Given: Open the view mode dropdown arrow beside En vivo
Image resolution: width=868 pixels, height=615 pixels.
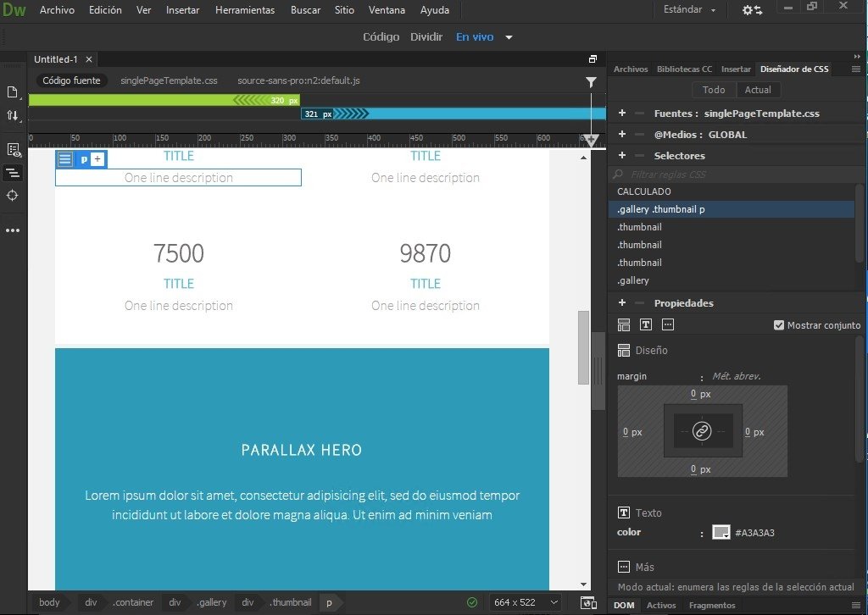Looking at the screenshot, I should [509, 37].
